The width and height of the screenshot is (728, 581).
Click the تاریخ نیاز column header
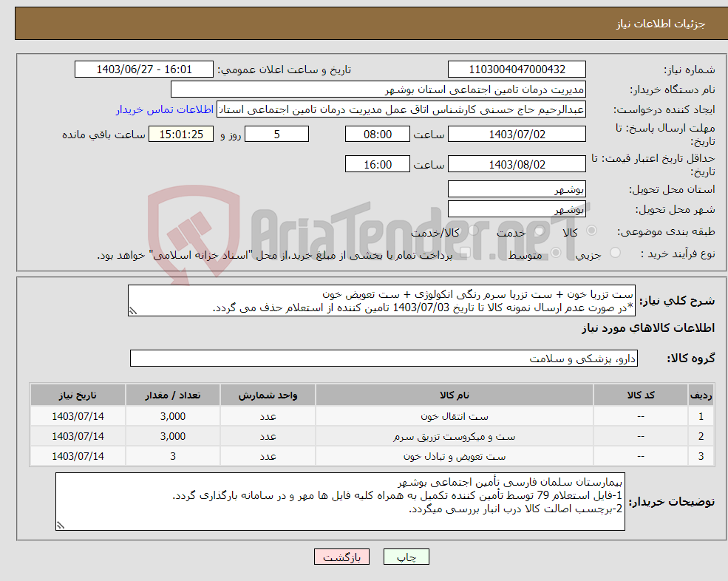(78, 395)
